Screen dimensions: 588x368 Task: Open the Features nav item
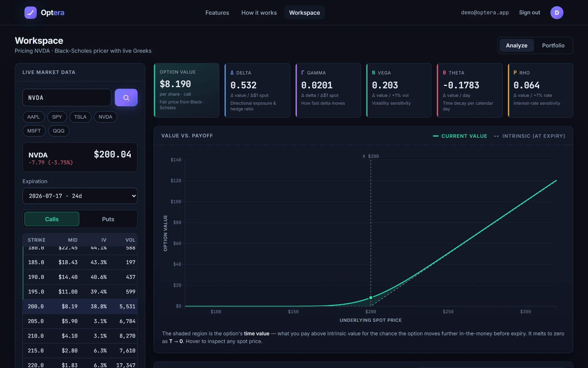tap(217, 13)
